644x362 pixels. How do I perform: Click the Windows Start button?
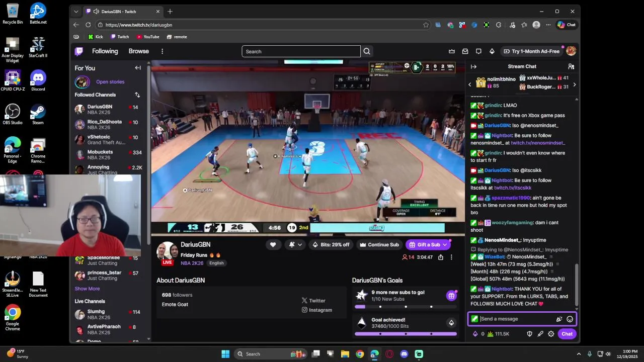[x=225, y=354]
